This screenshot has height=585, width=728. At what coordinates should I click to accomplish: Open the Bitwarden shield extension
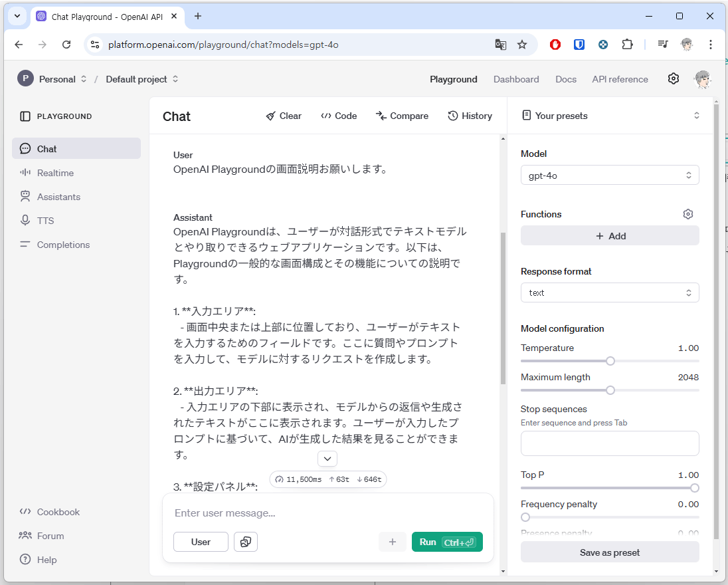579,45
